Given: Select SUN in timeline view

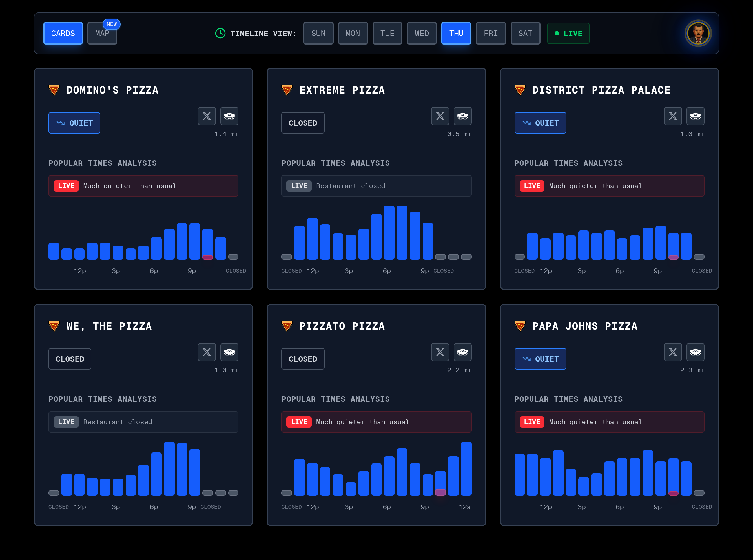Looking at the screenshot, I should [x=318, y=33].
